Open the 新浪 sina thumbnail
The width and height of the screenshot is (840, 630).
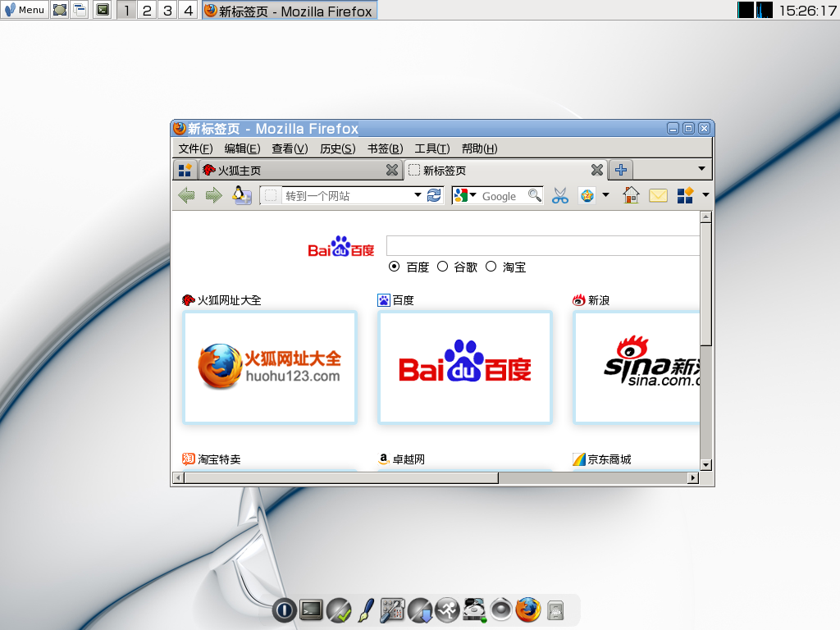(x=637, y=367)
